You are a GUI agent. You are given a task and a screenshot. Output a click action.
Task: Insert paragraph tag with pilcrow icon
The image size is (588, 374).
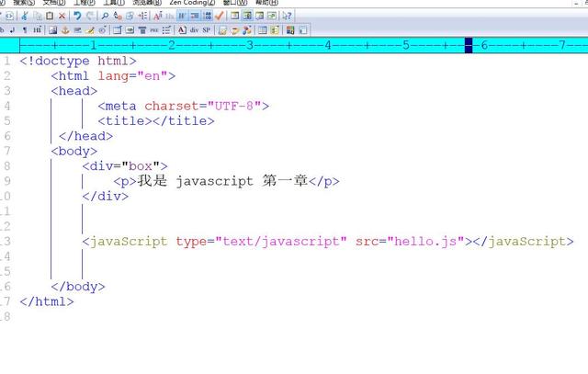(25, 30)
